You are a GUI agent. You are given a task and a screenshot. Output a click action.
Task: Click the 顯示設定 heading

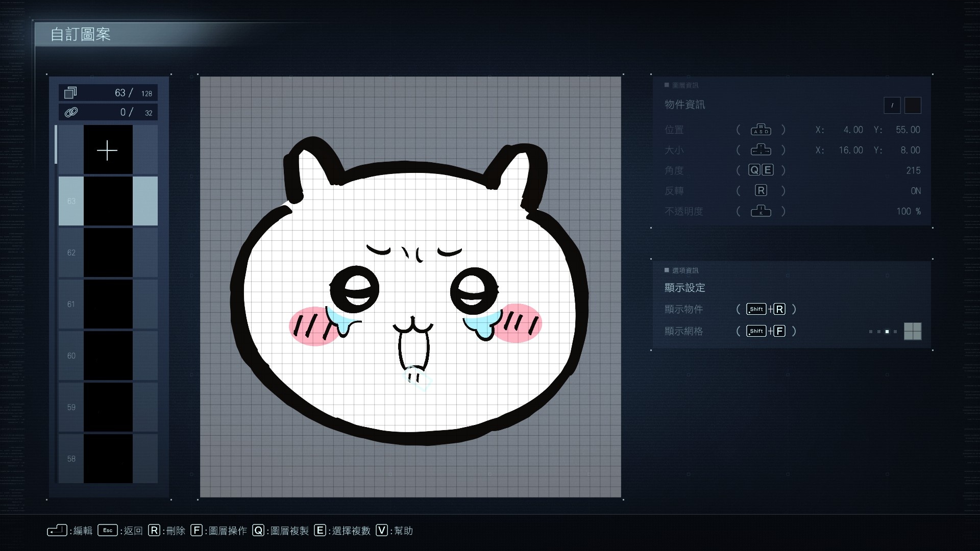684,288
